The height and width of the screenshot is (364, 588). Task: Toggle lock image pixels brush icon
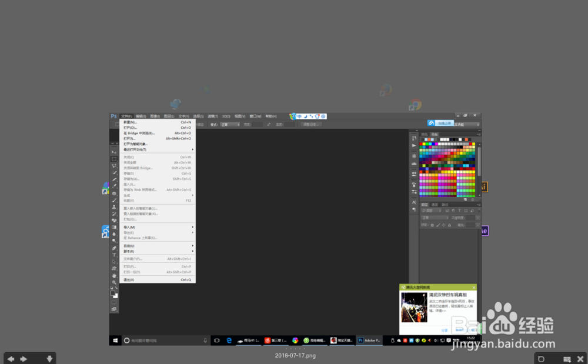click(x=438, y=225)
